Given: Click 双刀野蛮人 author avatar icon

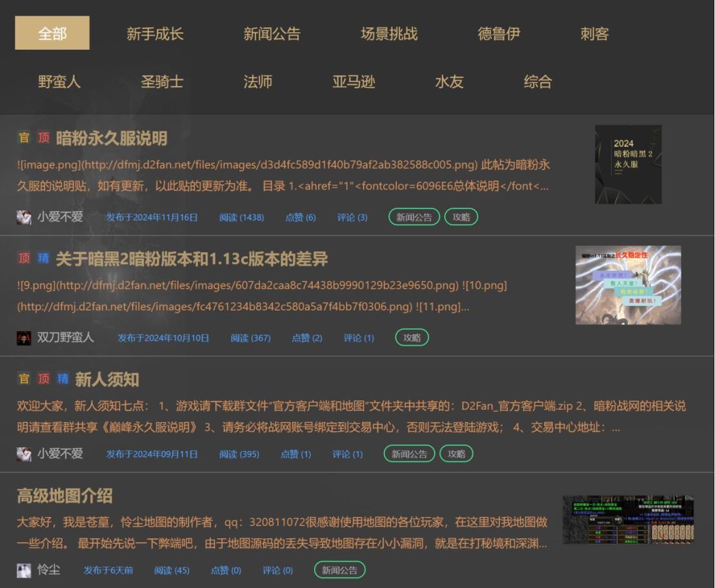Looking at the screenshot, I should (24, 338).
